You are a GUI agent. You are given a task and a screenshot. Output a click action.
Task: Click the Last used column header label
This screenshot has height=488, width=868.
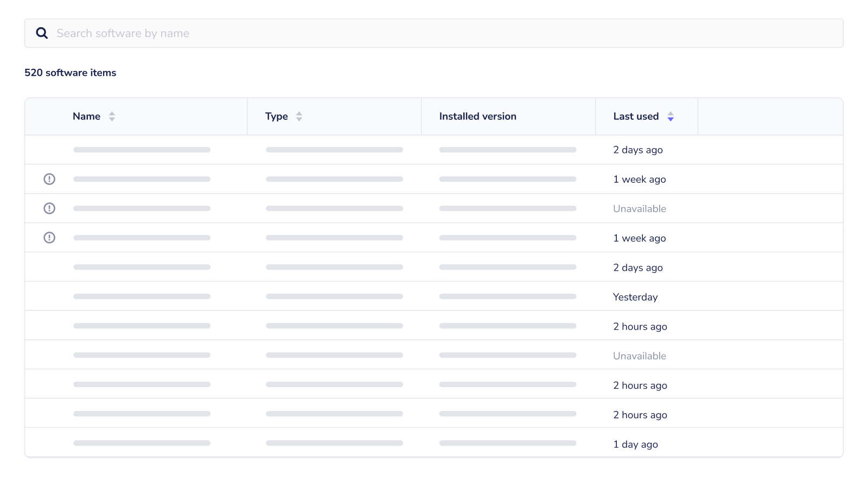pos(636,117)
